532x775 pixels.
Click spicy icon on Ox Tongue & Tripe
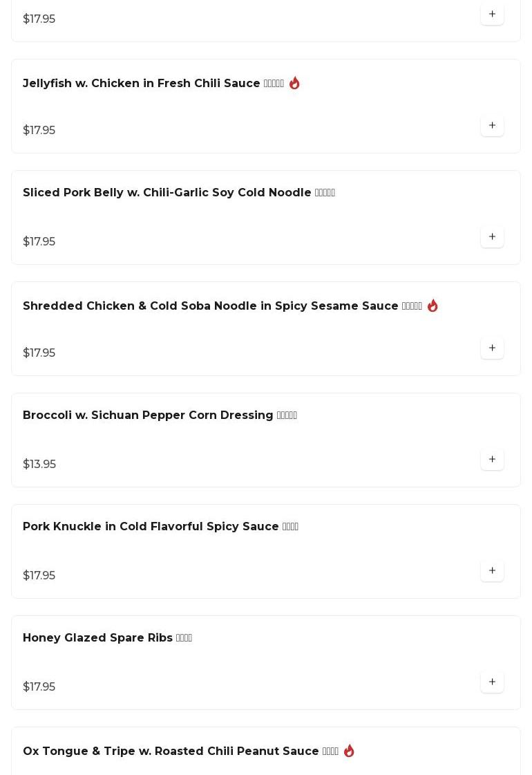pyautogui.click(x=349, y=751)
